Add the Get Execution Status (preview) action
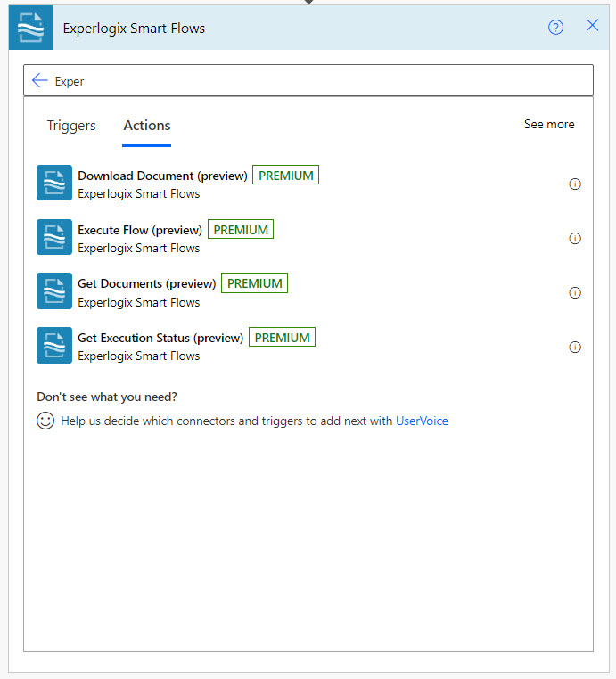 160,338
